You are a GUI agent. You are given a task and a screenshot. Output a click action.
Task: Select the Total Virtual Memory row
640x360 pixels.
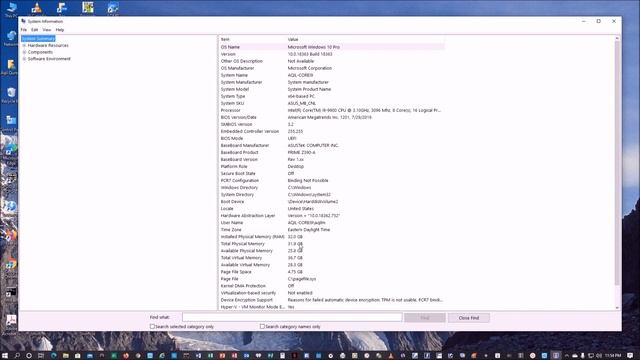coord(332,258)
